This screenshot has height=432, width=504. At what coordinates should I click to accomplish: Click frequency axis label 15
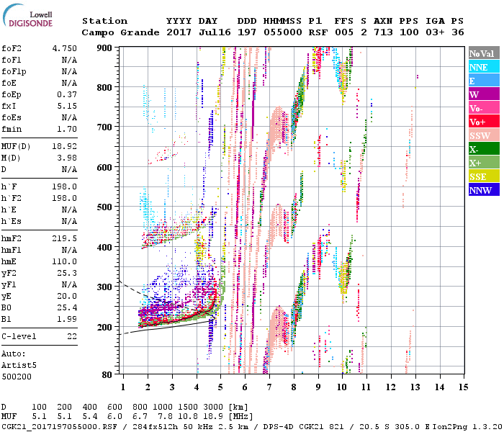[462, 387]
